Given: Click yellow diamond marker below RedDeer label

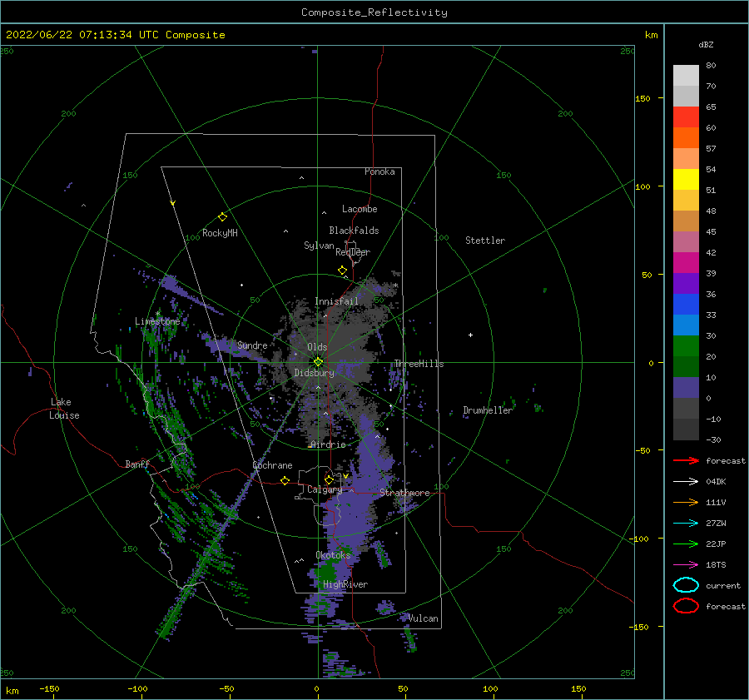Looking at the screenshot, I should pos(342,270).
